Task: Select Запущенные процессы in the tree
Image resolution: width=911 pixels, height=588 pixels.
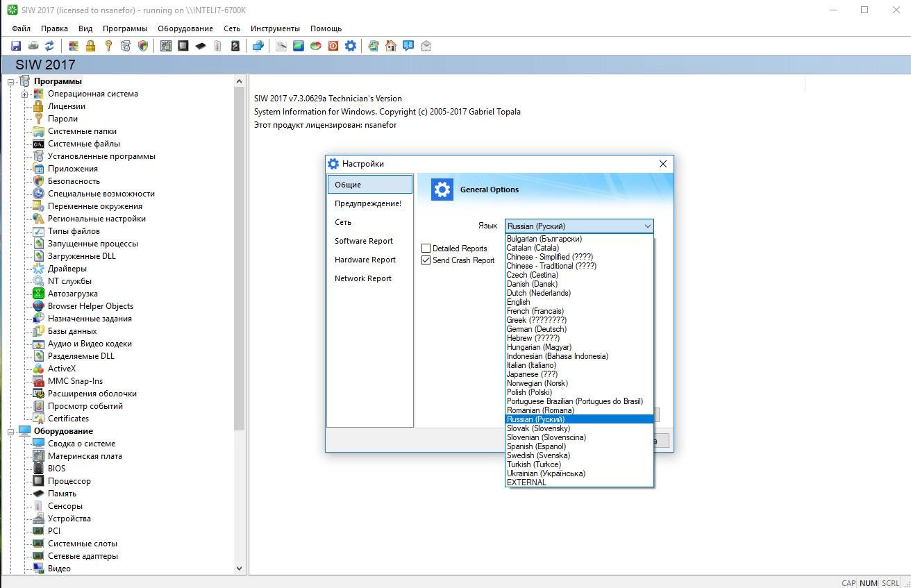Action: tap(92, 244)
